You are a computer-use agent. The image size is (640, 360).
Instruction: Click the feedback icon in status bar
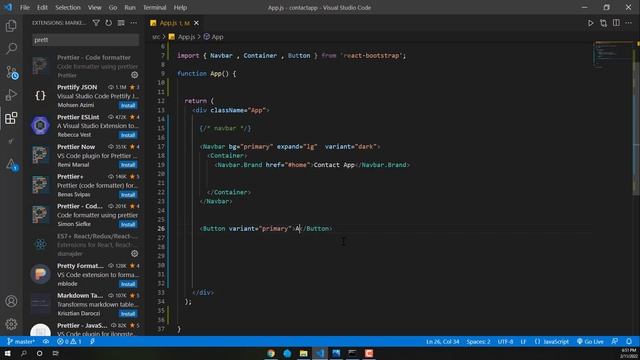tap(615, 342)
